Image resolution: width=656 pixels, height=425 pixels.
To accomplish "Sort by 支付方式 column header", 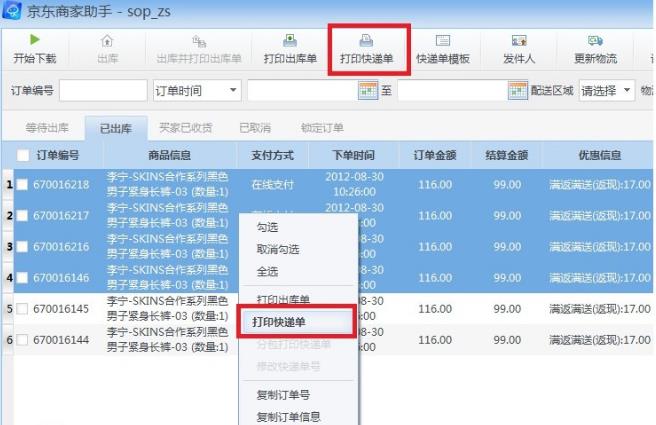I will click(x=272, y=156).
